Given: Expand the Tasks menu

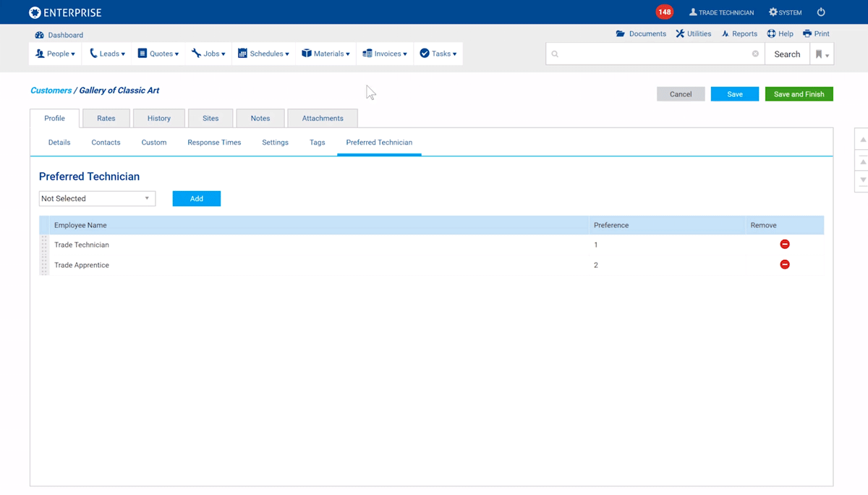Looking at the screenshot, I should coord(438,54).
